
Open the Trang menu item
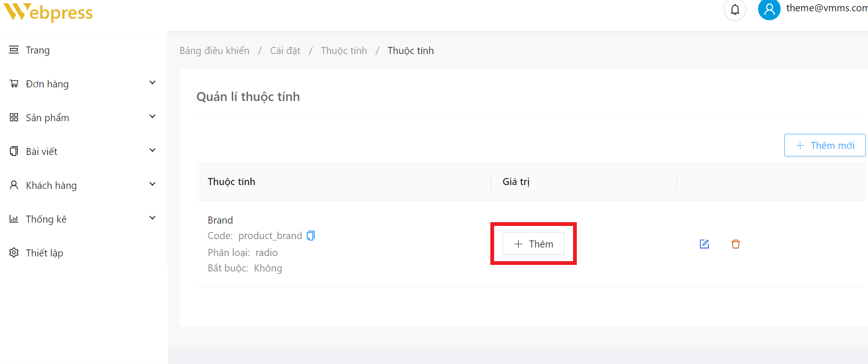pyautogui.click(x=38, y=50)
